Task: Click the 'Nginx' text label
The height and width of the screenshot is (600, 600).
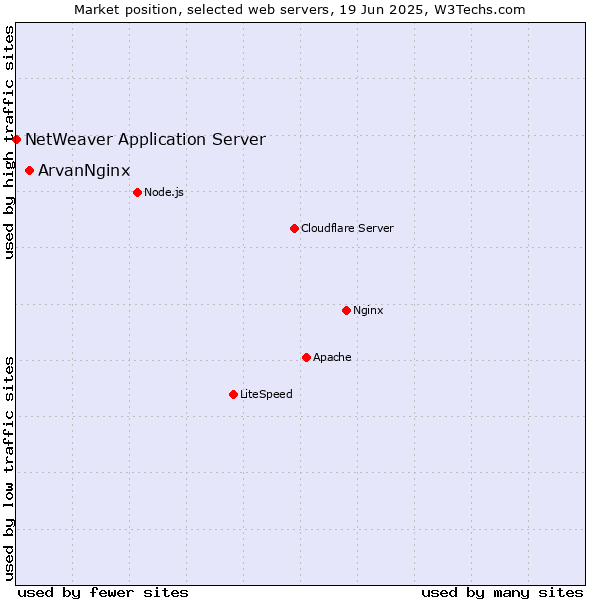Action: [368, 310]
